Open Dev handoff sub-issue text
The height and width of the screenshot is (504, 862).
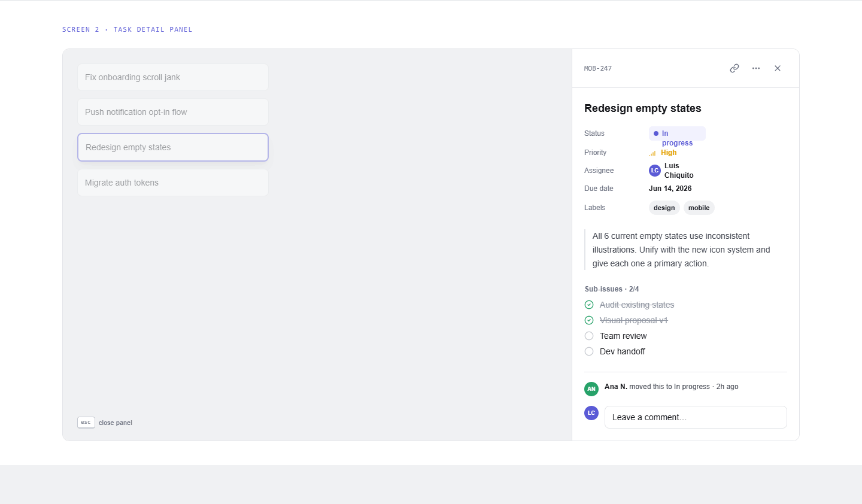pyautogui.click(x=623, y=351)
